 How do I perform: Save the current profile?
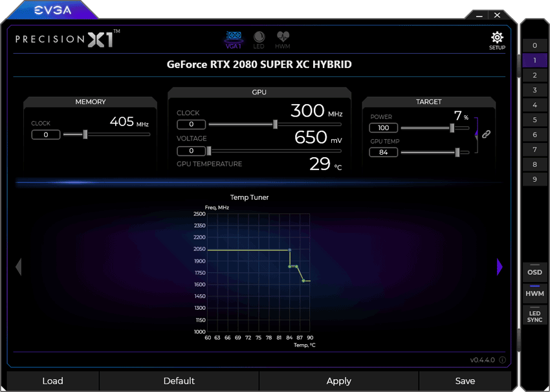pos(465,381)
